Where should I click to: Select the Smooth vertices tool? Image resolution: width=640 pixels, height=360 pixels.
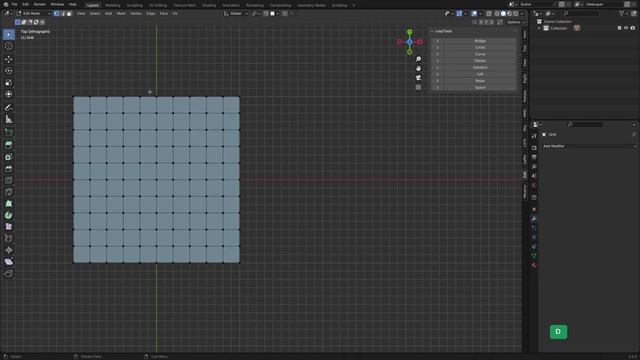coord(9,227)
